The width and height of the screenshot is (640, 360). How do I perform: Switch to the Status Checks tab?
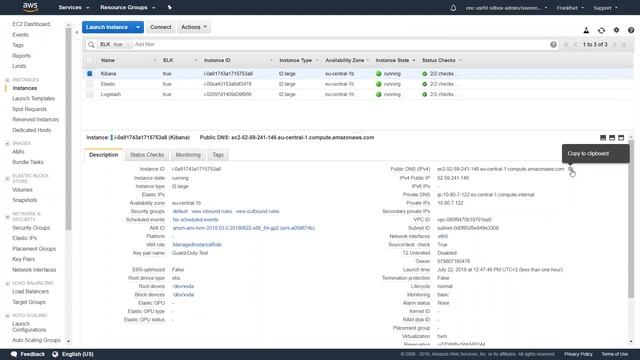(147, 155)
